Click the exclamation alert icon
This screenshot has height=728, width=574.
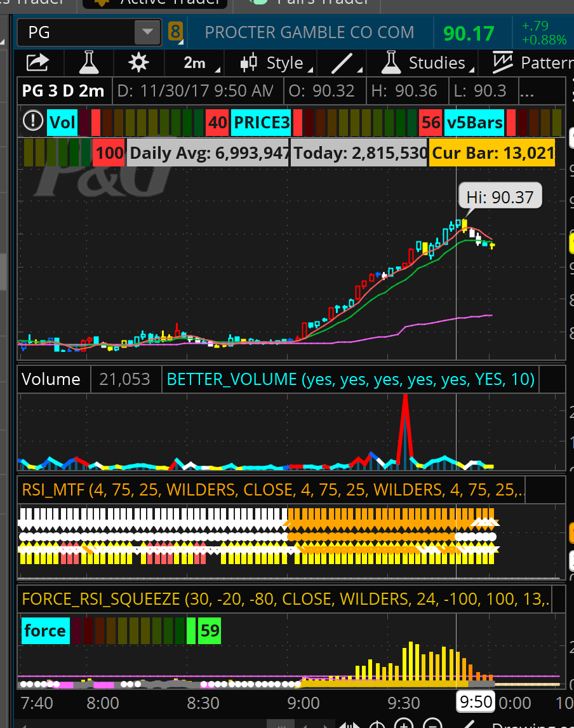tap(33, 121)
